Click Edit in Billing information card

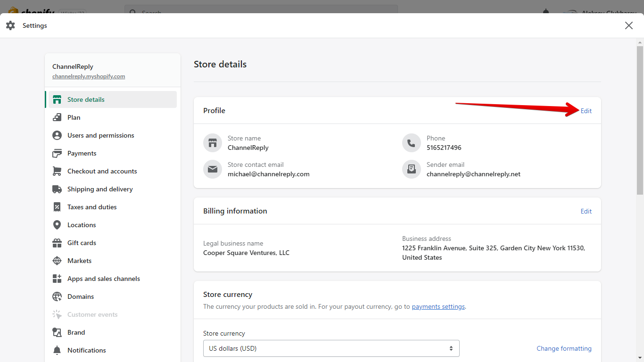pos(586,211)
